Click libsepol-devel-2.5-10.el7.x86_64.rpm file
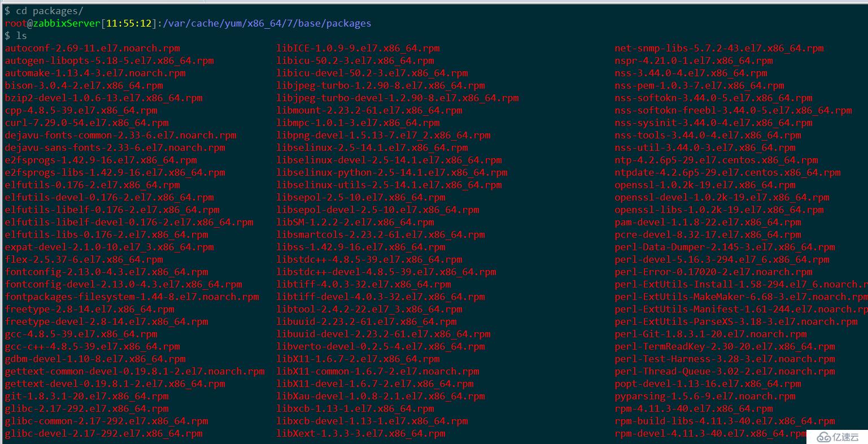Viewport: 868px width, 444px height. coord(378,210)
